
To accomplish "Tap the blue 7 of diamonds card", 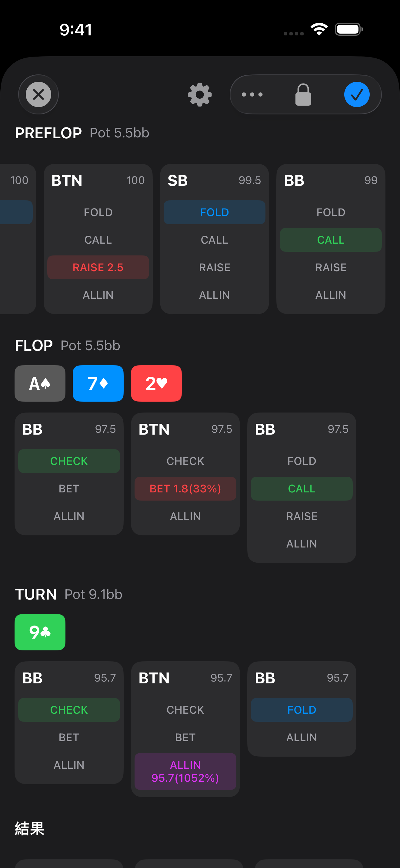I will (x=98, y=383).
